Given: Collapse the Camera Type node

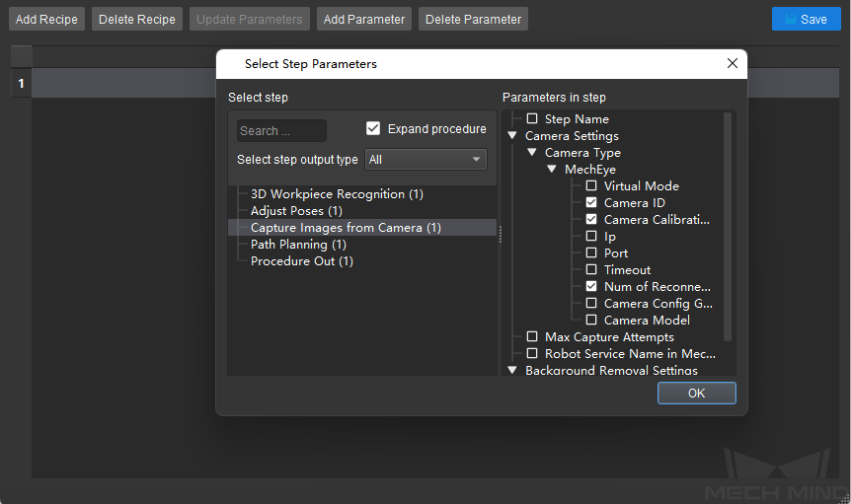Looking at the screenshot, I should coord(532,152).
